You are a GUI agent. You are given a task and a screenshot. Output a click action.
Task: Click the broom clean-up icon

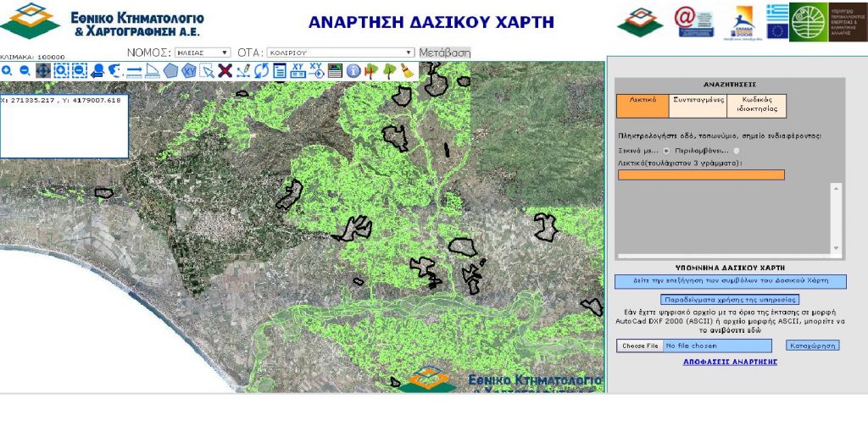408,71
